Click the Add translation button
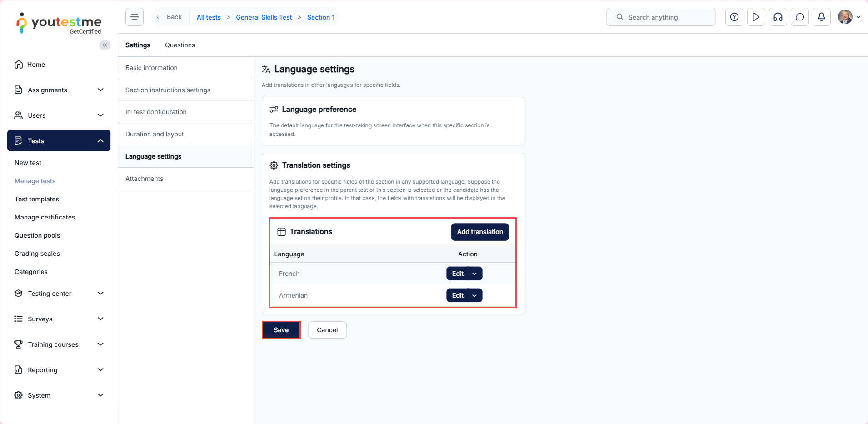This screenshot has height=424, width=868. 480,232
